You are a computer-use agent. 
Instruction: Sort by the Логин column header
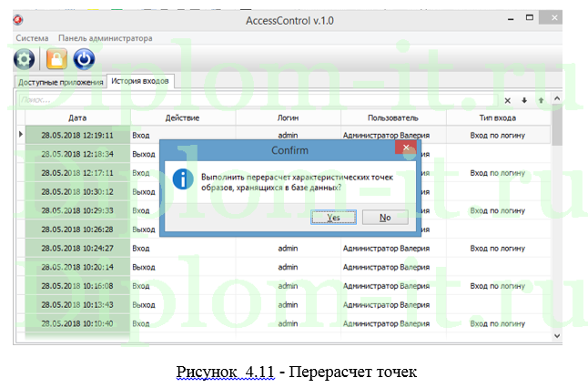[288, 117]
